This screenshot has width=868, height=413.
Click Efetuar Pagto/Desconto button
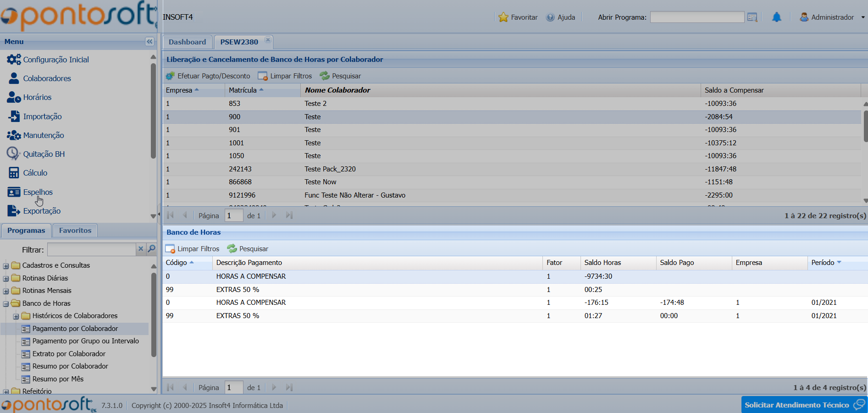click(x=208, y=76)
